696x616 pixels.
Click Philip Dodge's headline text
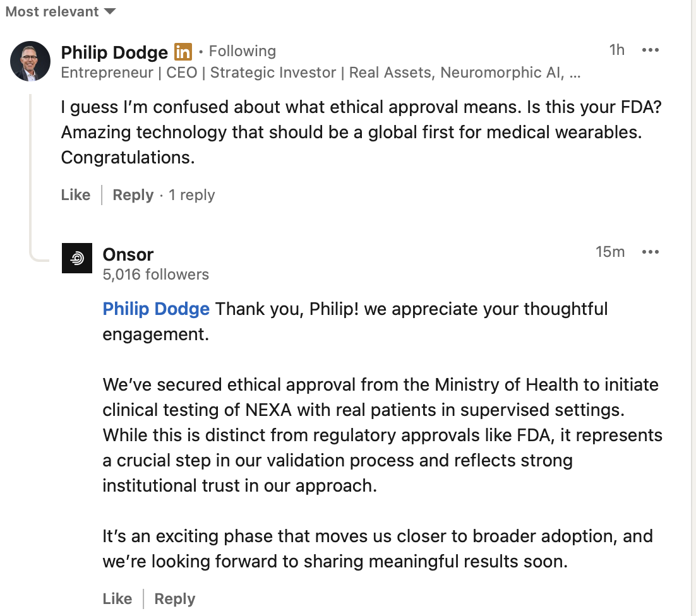tap(320, 73)
